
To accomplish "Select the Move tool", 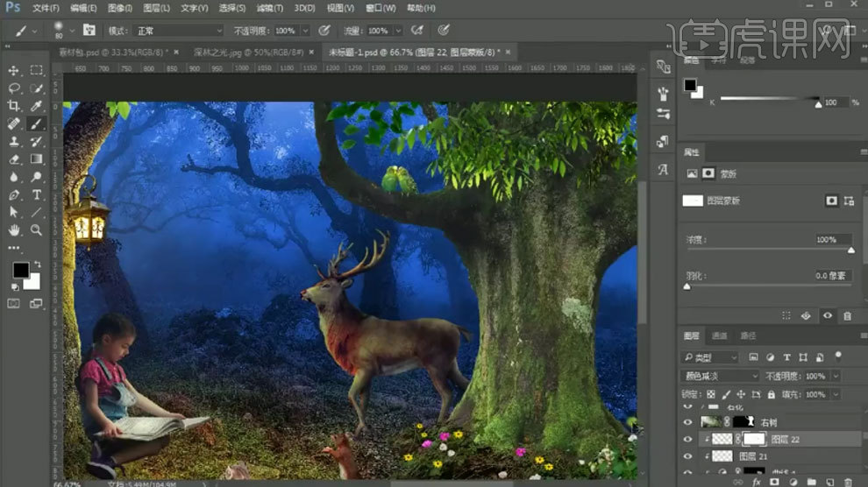I will (x=13, y=71).
